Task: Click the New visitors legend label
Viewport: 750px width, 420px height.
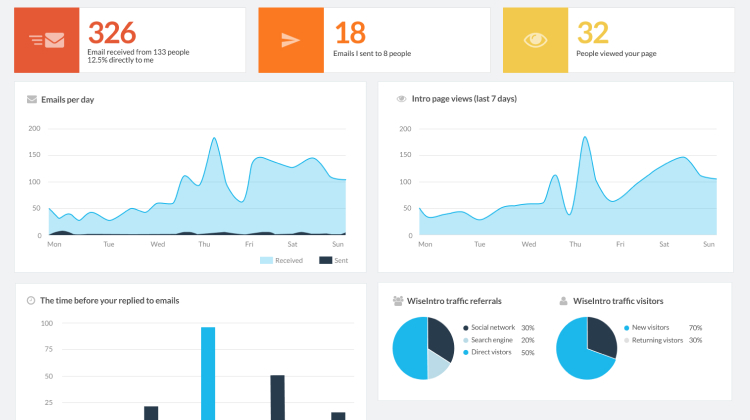Action: point(651,328)
